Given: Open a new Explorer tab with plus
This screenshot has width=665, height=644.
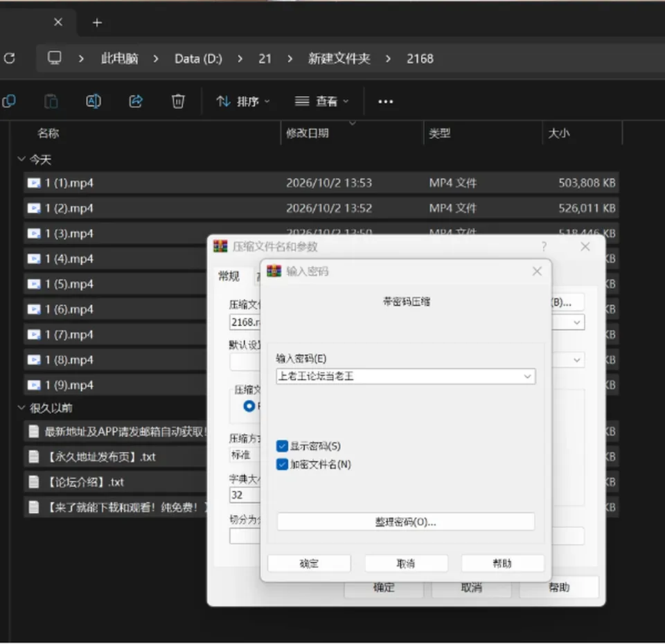Looking at the screenshot, I should click(x=97, y=22).
